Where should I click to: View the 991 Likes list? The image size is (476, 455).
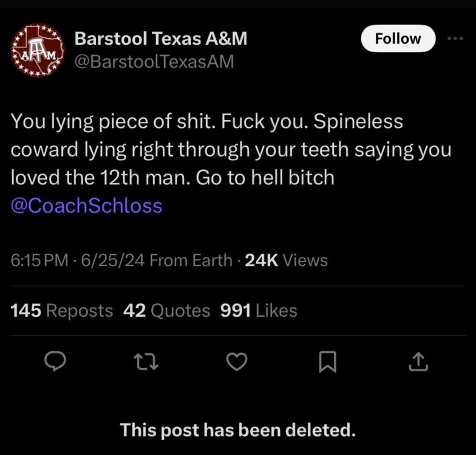[259, 311]
